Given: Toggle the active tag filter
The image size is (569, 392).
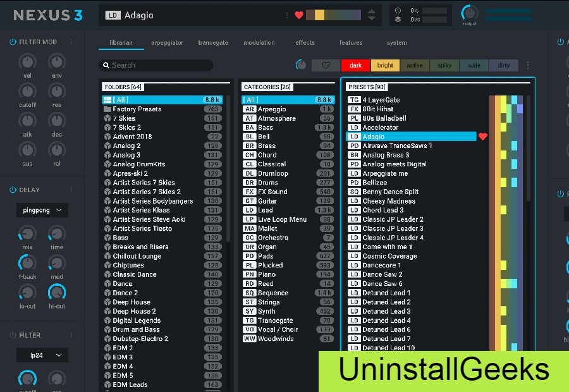Looking at the screenshot, I should 415,65.
